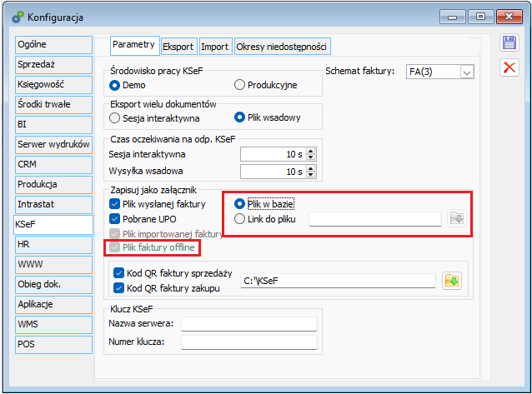Open the Księgowość configuration section
This screenshot has height=394, width=532.
pyautogui.click(x=52, y=84)
